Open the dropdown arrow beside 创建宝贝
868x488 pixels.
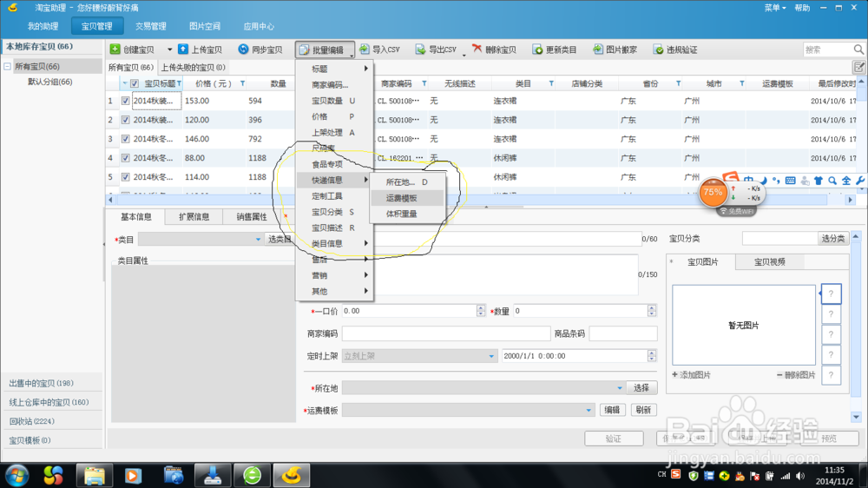pos(169,49)
